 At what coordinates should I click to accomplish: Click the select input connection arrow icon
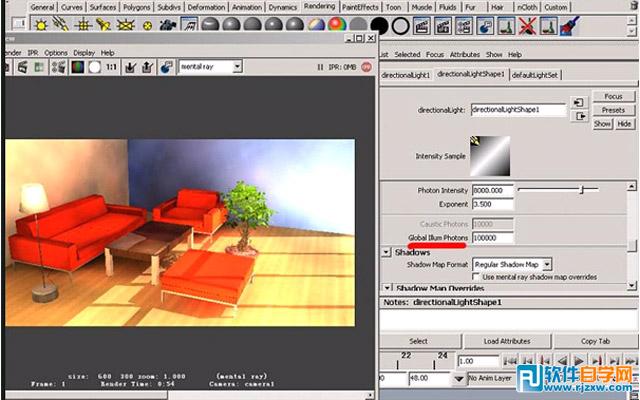(578, 102)
